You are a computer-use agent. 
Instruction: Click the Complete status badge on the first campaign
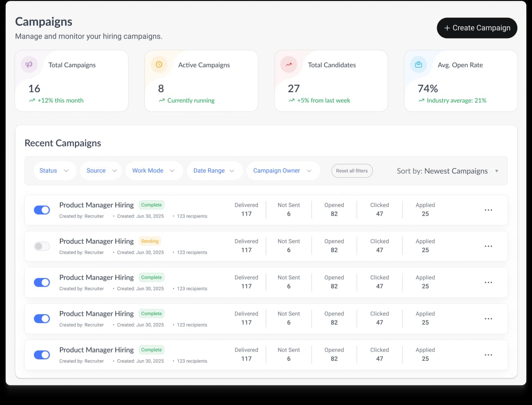click(x=151, y=205)
